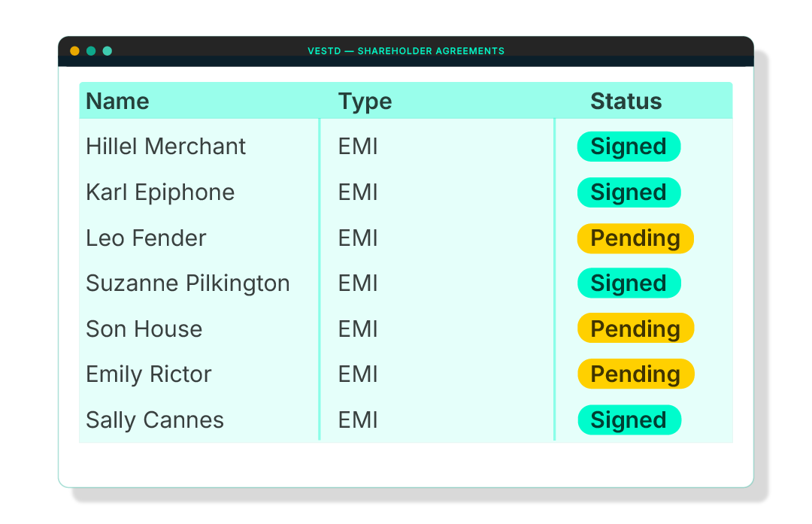The image size is (812, 524).
Task: Click Signed badge for Sally Cannes
Action: [x=629, y=420]
